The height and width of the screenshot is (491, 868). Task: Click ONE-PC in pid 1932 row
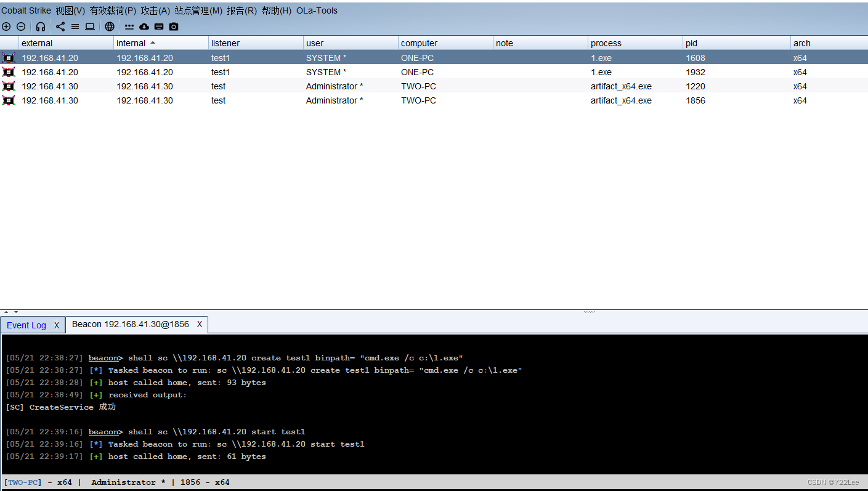417,72
